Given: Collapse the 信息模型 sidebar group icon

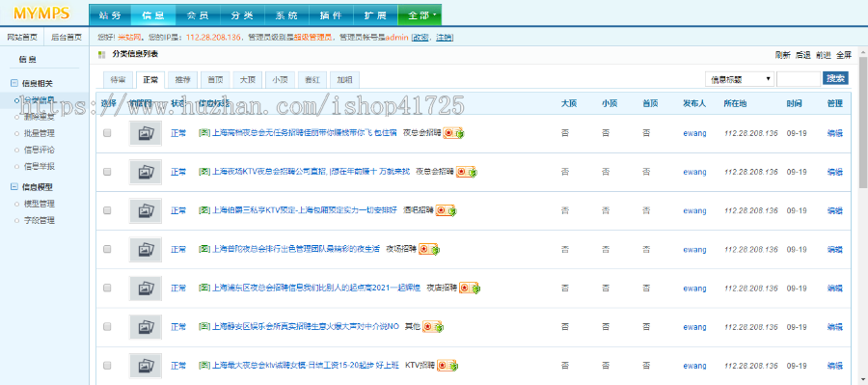Looking at the screenshot, I should [x=14, y=187].
